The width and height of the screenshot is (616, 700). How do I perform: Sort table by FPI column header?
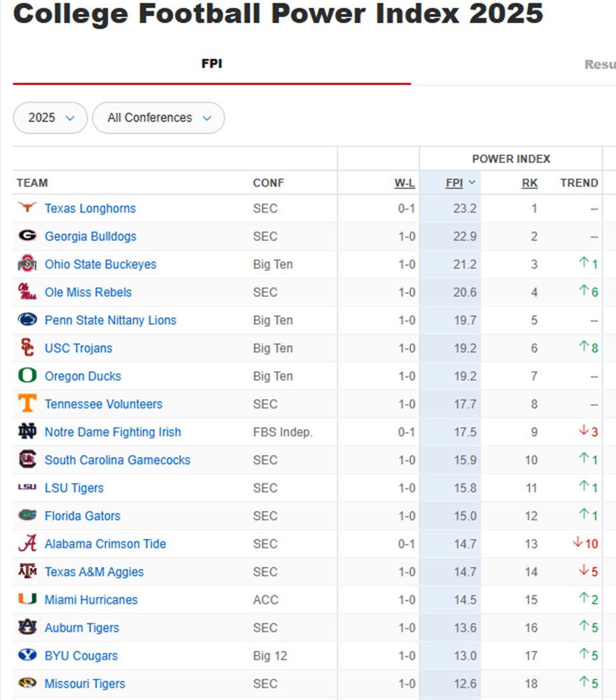point(460,183)
